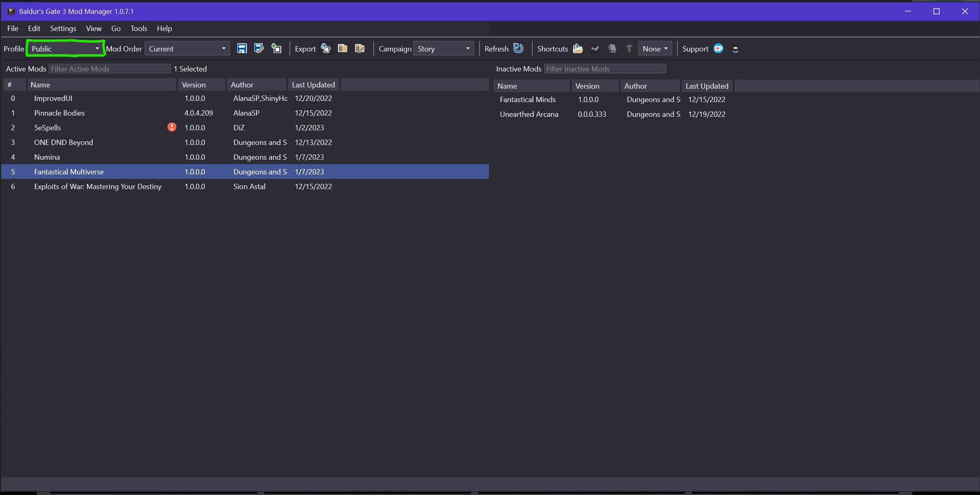The width and height of the screenshot is (980, 495).
Task: Open the File menu
Action: pyautogui.click(x=13, y=29)
